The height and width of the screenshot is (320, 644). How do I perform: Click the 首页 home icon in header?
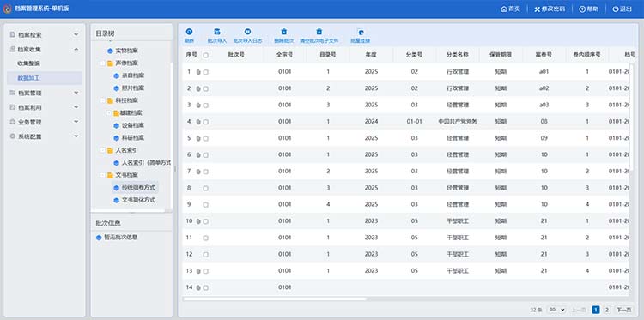(x=504, y=9)
